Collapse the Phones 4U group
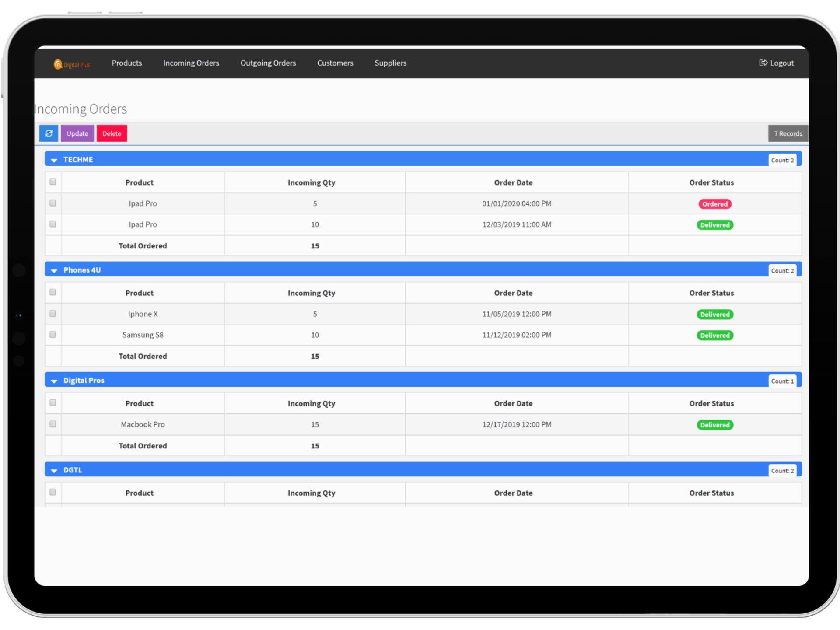Viewport: 840px width, 630px height. point(54,270)
